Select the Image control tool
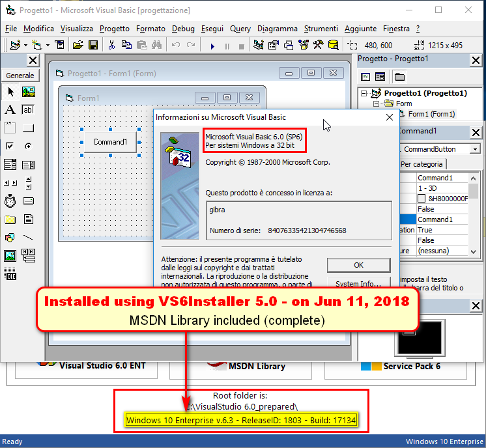The image size is (486, 448). pos(10,256)
